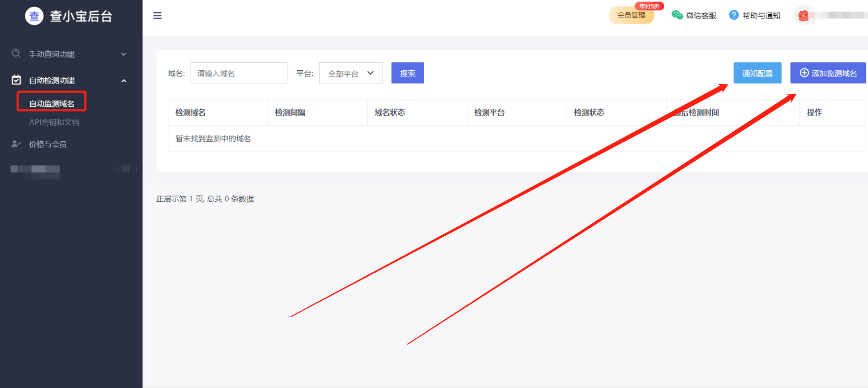Click the WeChat icon for 微信客服

click(677, 15)
